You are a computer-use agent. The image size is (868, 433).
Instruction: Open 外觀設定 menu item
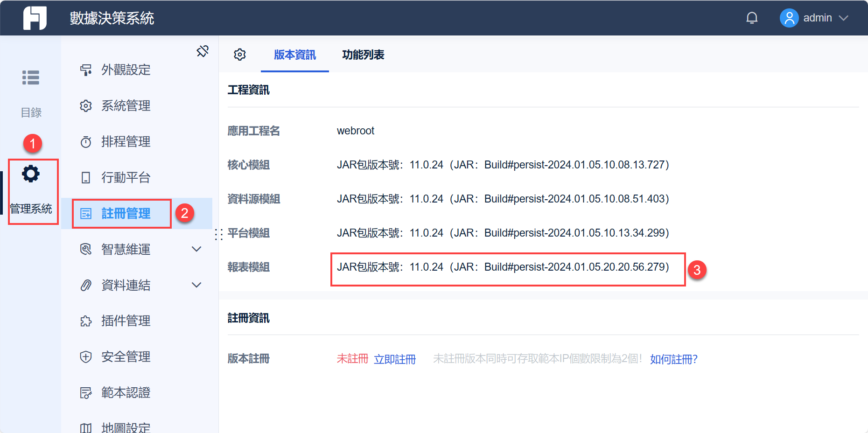137,70
